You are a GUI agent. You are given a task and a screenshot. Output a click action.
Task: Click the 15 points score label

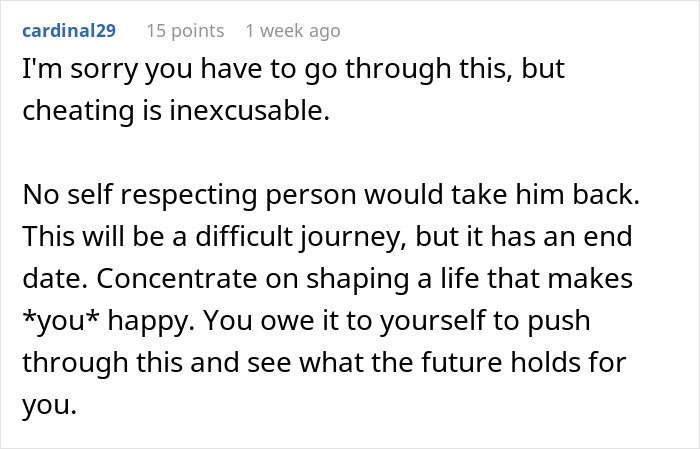pos(187,31)
